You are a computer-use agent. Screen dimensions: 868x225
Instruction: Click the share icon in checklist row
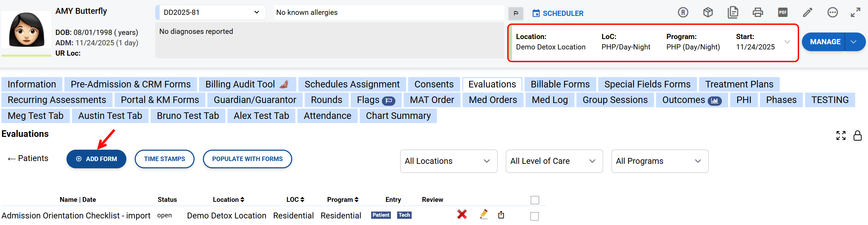501,215
